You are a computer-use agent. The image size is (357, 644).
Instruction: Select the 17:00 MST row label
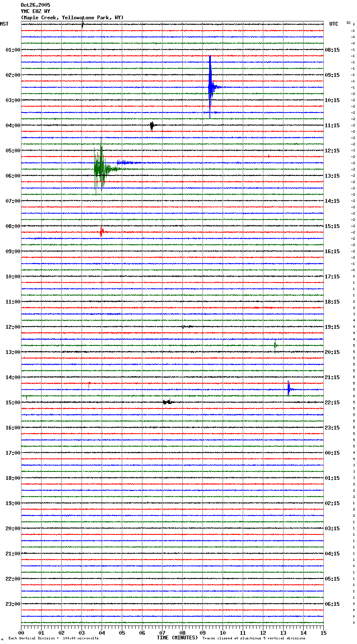[13, 453]
